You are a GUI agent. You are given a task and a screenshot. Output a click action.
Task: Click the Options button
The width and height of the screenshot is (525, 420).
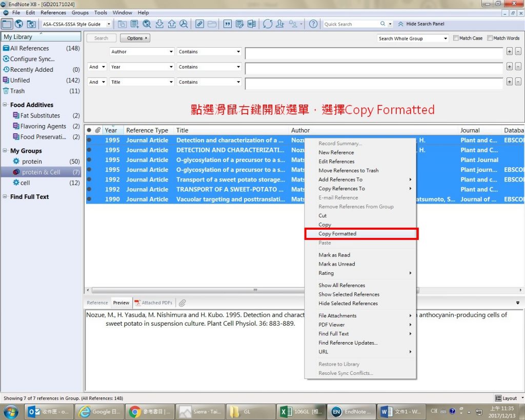[135, 38]
